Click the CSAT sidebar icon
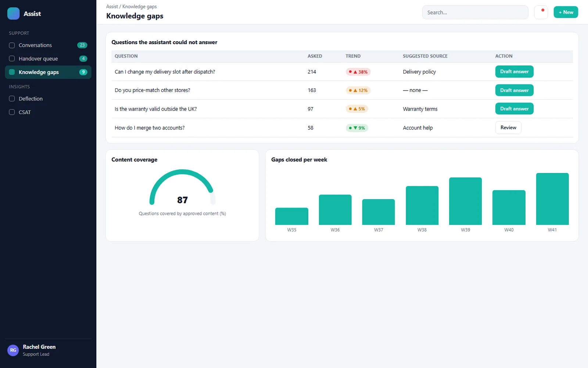This screenshot has height=368, width=588. tap(12, 112)
